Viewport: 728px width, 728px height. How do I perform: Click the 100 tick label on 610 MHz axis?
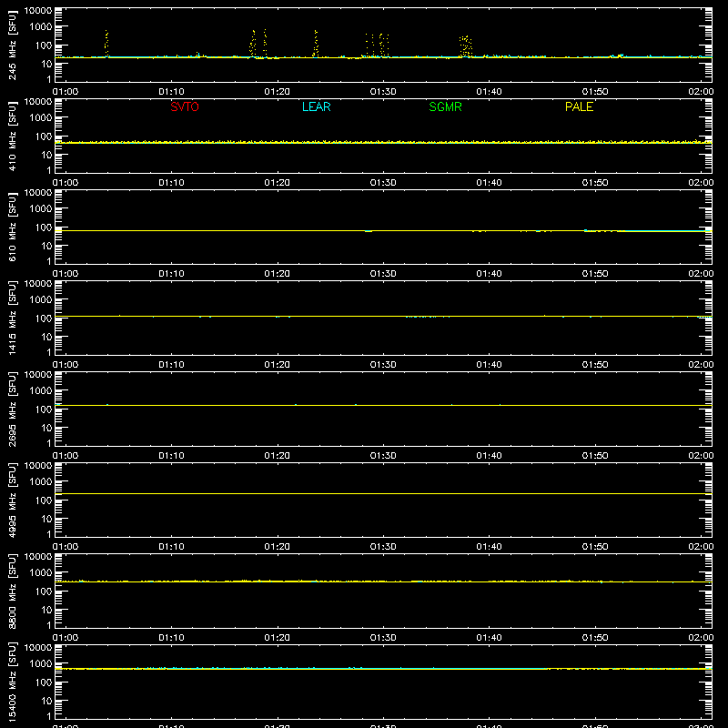[44, 227]
